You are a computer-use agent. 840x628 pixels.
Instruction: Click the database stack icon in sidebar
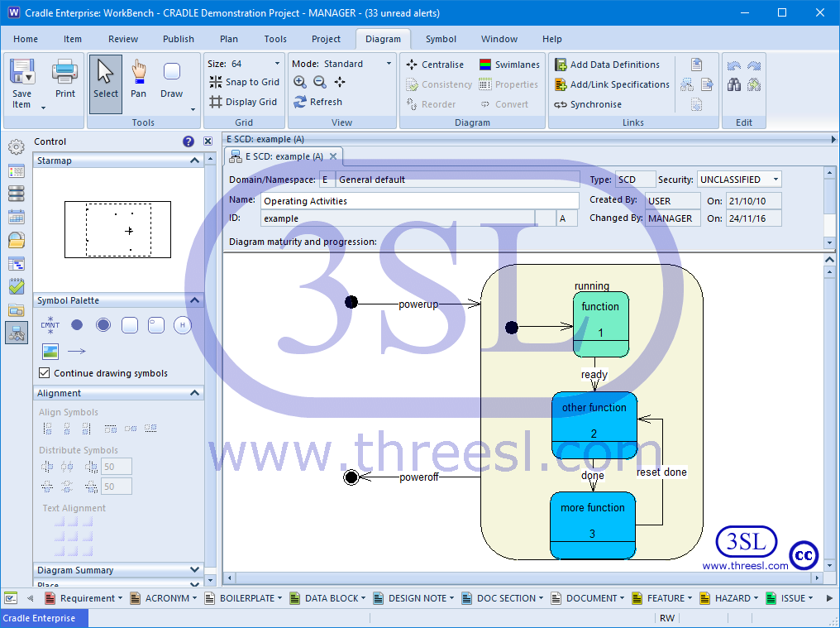click(16, 194)
